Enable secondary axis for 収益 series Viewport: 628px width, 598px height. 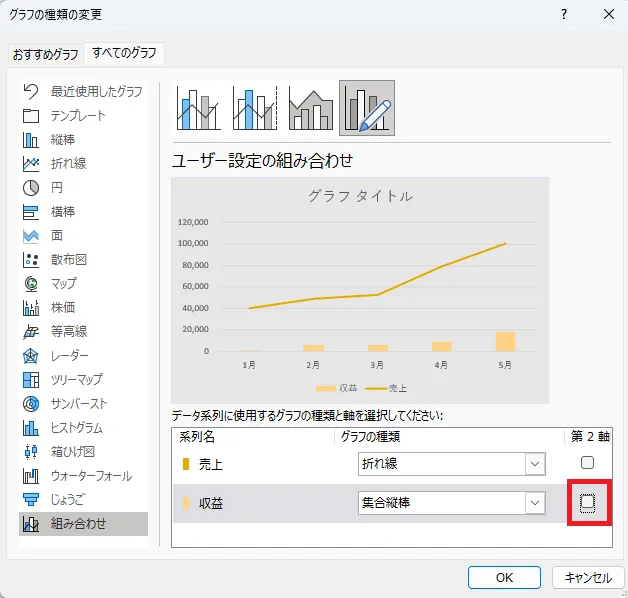pos(587,503)
